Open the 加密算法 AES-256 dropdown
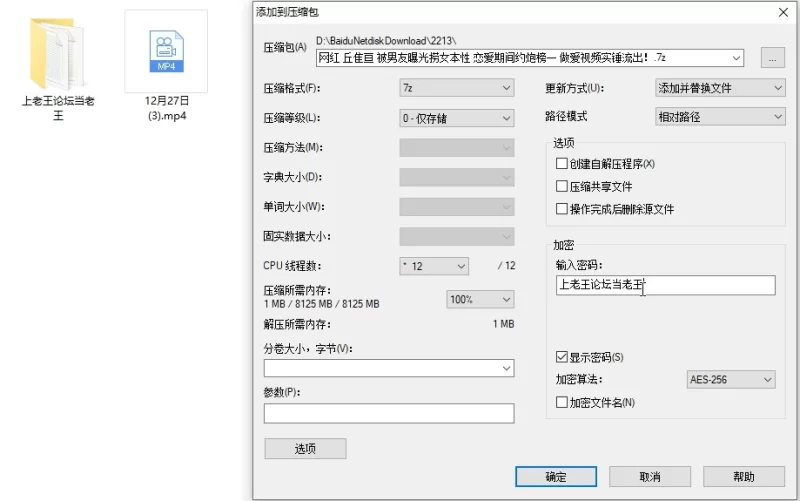 pyautogui.click(x=731, y=379)
